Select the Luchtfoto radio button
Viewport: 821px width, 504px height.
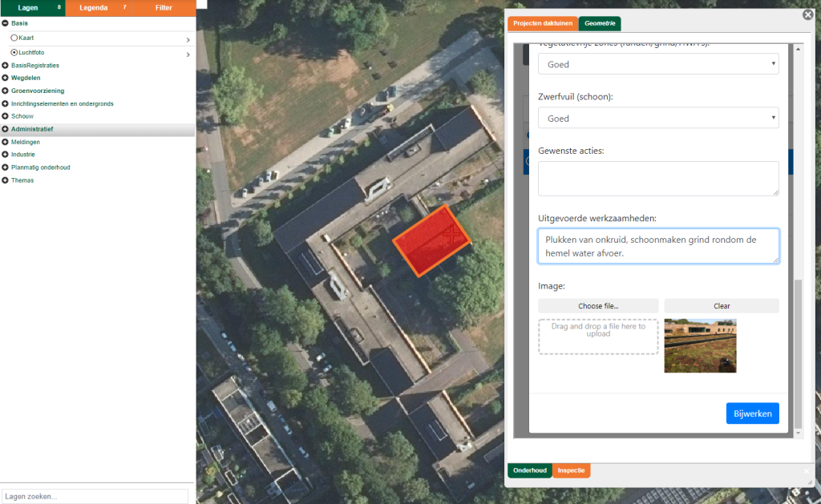pos(14,52)
